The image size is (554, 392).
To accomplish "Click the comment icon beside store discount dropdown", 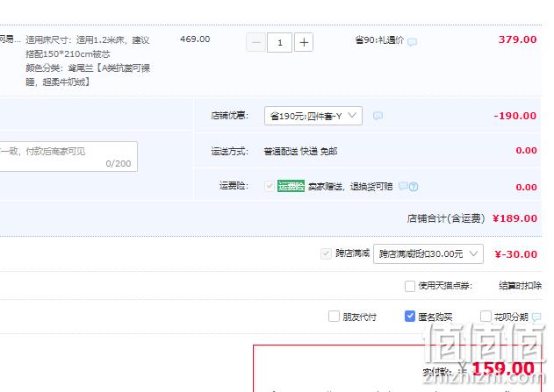I will (378, 116).
